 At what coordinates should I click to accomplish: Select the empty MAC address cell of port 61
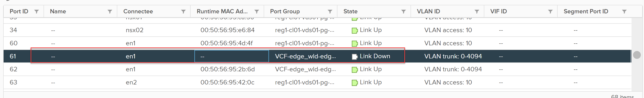tap(232, 56)
